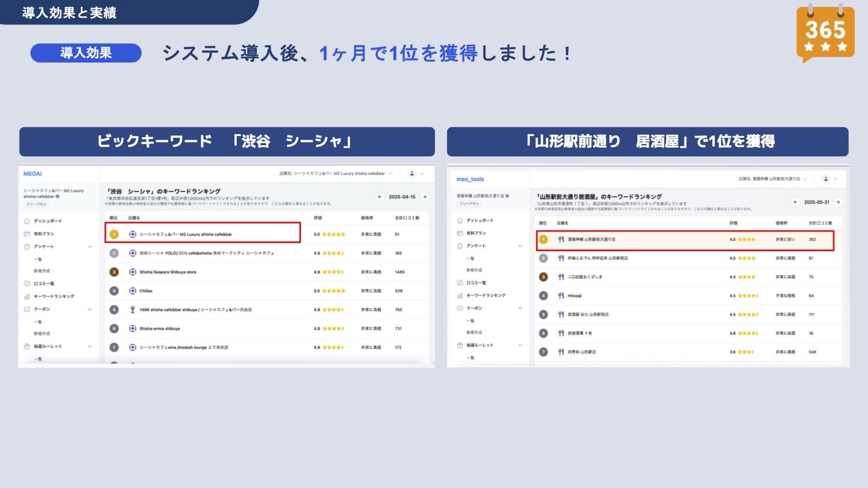The image size is (868, 488).
Task: Click the cocktail glass icon for 1496 shisha
Action: tap(133, 310)
